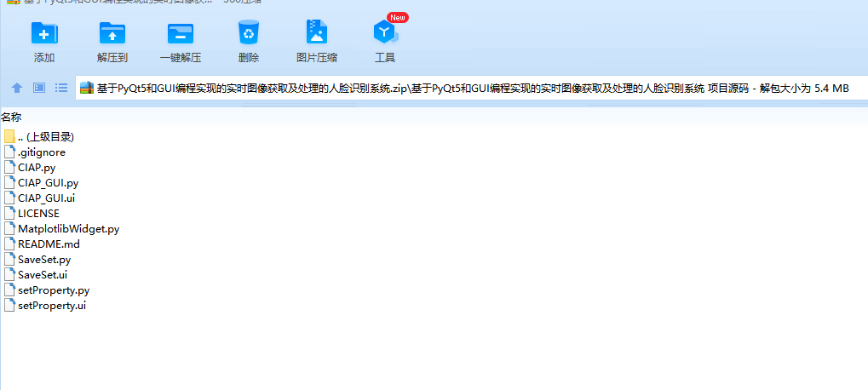Select the CIAP_GUI.py file
Image resolution: width=868 pixels, height=390 pixels.
49,182
